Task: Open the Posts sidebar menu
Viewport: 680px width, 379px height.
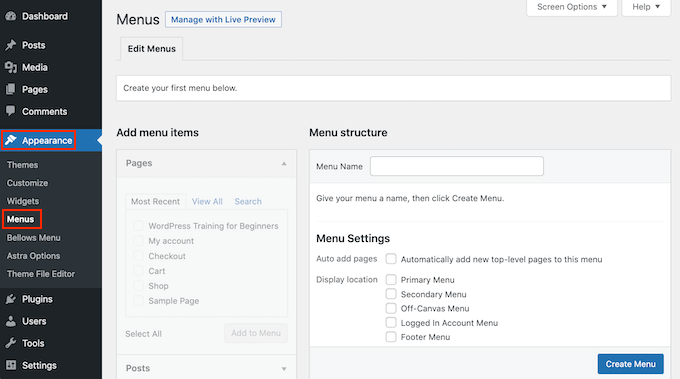Action: [33, 45]
